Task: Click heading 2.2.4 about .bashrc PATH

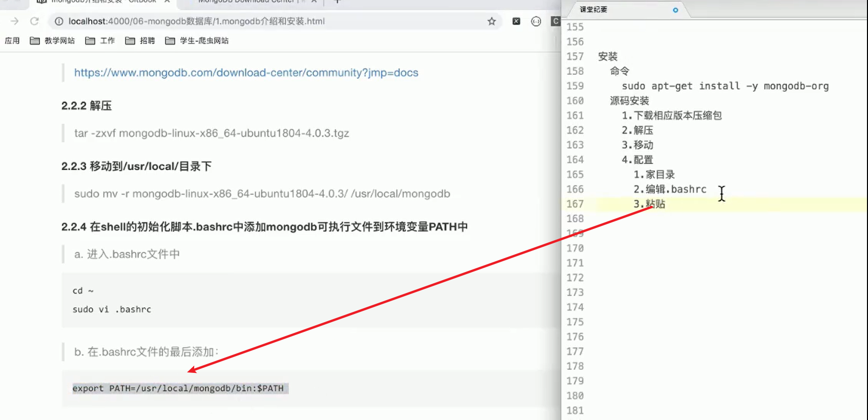Action: point(264,227)
